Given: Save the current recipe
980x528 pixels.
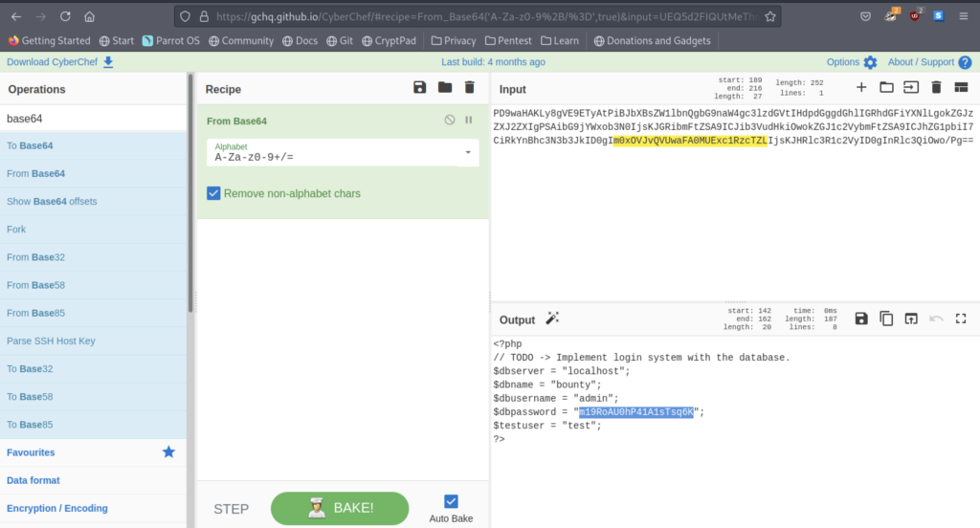Looking at the screenshot, I should (419, 88).
